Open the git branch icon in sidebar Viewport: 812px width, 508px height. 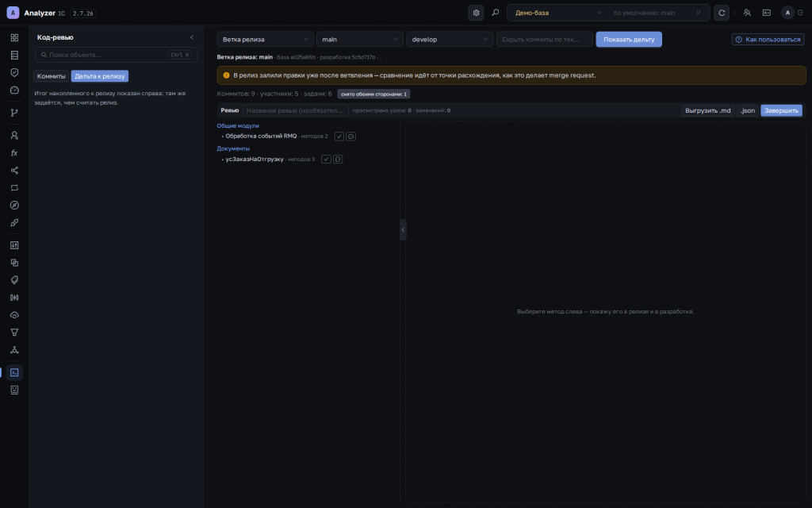click(x=14, y=113)
